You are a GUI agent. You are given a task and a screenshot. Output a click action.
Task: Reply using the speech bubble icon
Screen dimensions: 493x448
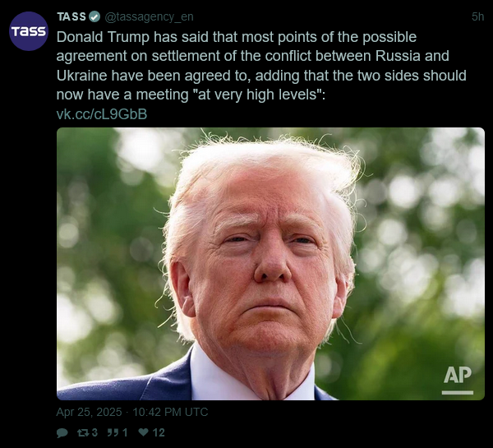62,433
